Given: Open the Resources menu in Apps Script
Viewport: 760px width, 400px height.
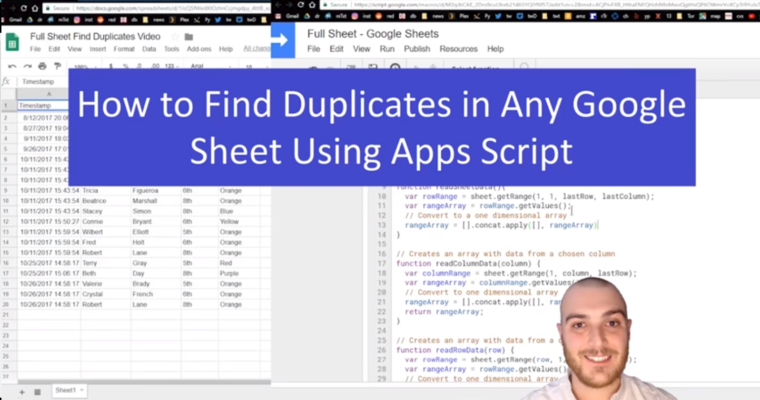Looking at the screenshot, I should pos(459,49).
